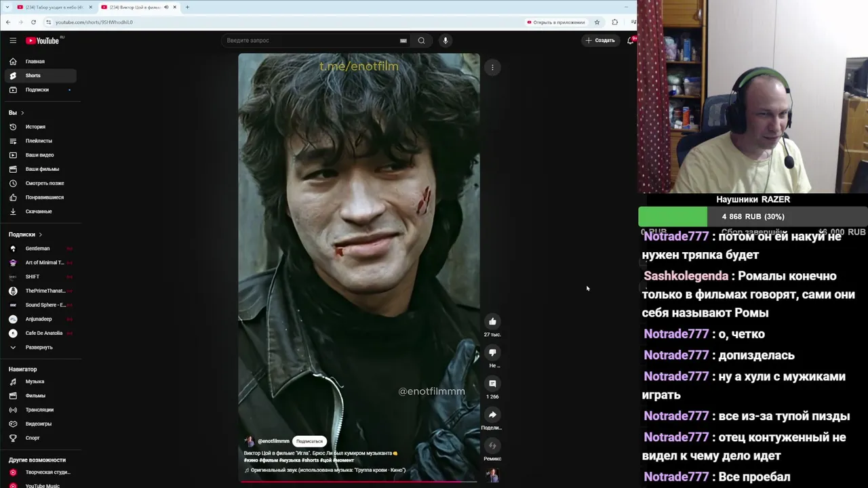Open Главная in the sidebar

[41, 62]
